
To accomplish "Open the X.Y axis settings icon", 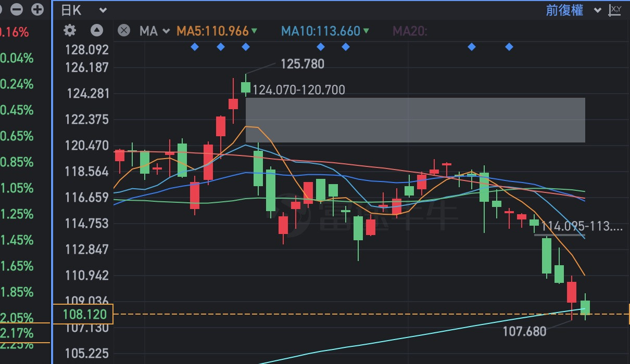I will tap(615, 10).
